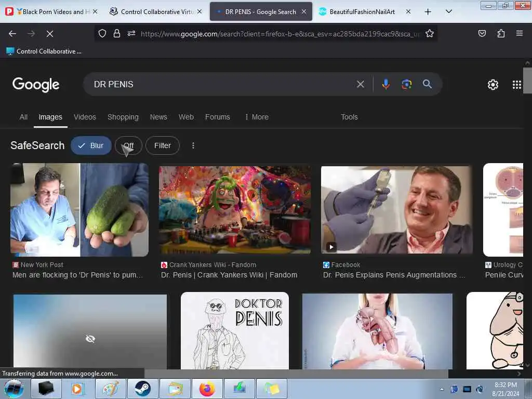Open the site permissions icon in address bar

(131, 33)
